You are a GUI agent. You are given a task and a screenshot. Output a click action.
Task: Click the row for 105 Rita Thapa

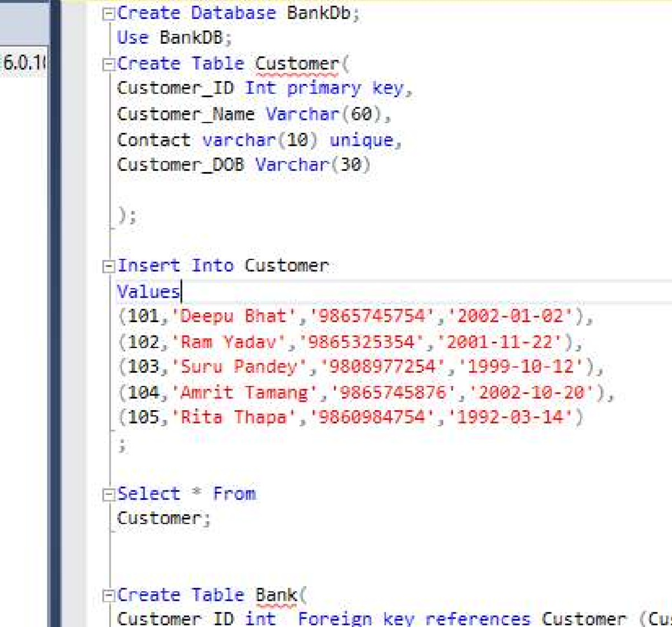point(351,417)
